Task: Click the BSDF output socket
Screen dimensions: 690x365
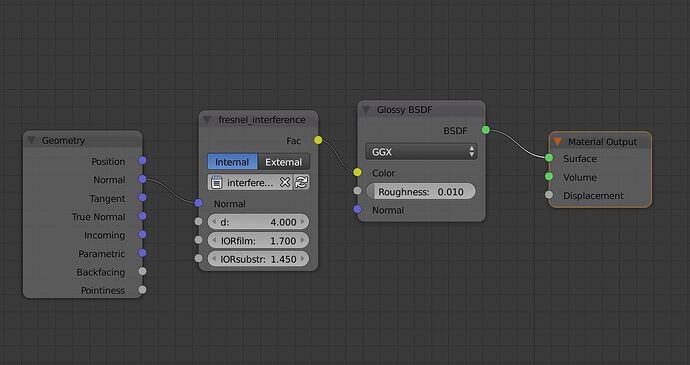Action: (x=485, y=130)
